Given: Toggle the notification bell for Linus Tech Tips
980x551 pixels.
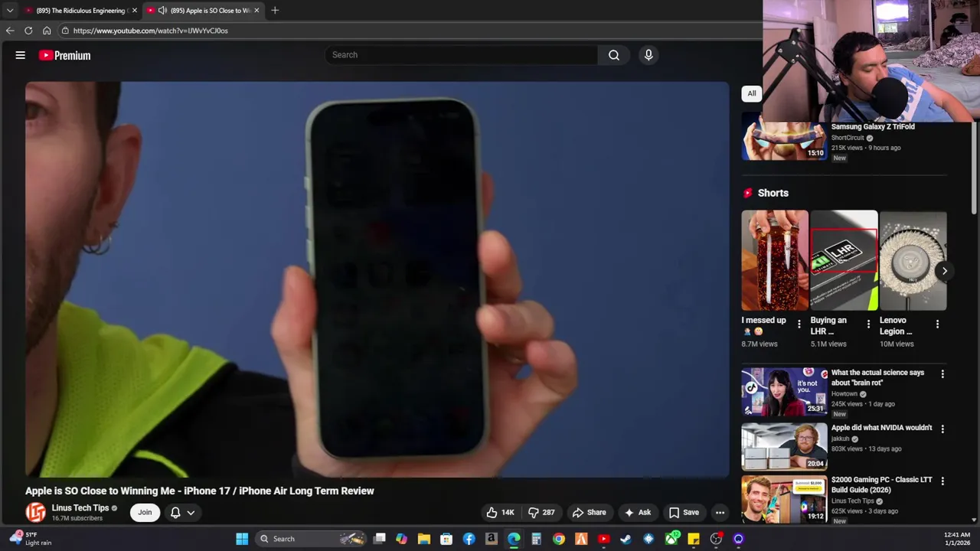Looking at the screenshot, I should coord(175,513).
